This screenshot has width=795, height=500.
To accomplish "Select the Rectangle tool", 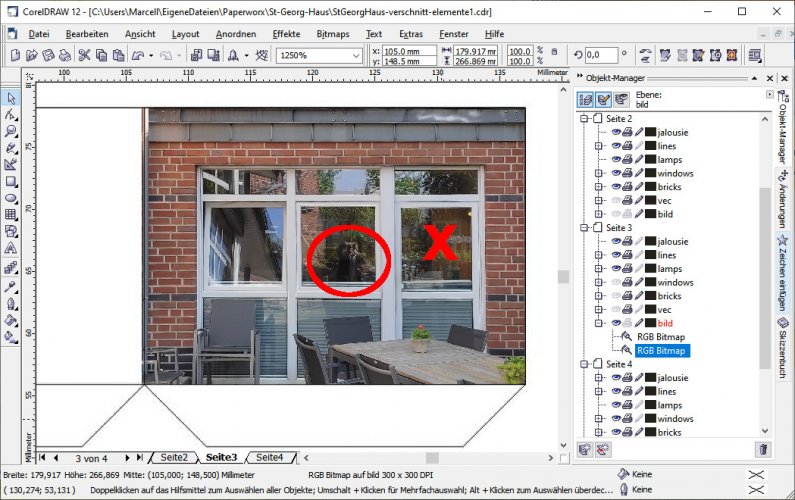I will (11, 182).
